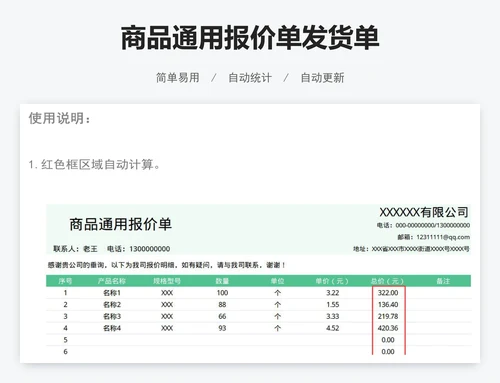500x383 pixels.
Task: Select the unit price 4.52
Action: tap(333, 328)
